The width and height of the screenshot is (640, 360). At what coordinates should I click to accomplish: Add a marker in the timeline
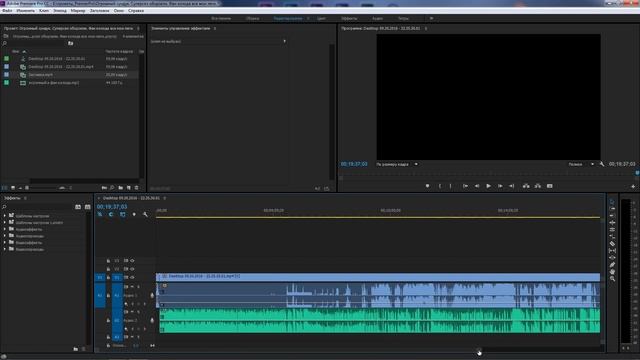point(134,214)
